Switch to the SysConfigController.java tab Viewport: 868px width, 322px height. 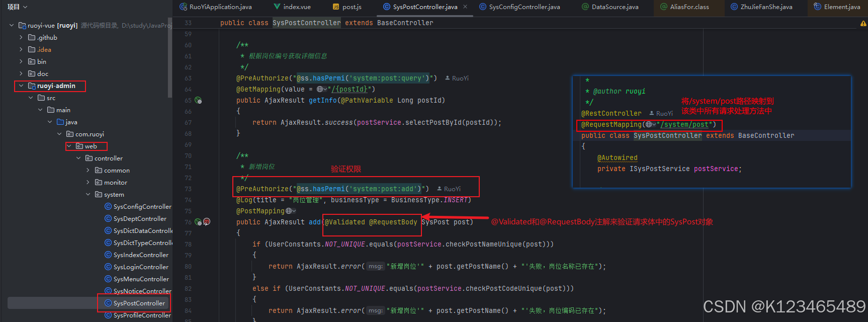(x=519, y=7)
